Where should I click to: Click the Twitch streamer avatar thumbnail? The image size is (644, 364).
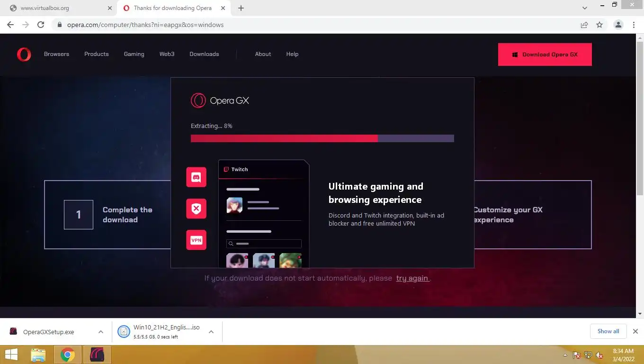(234, 205)
